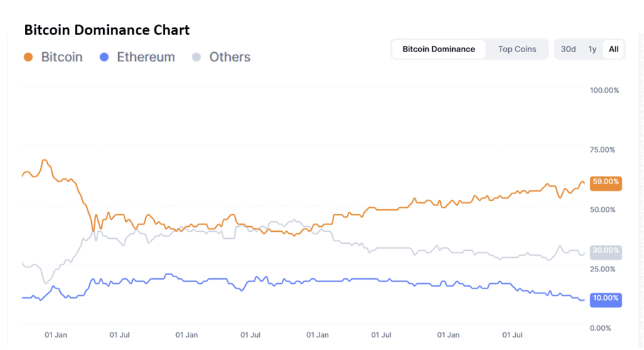Click the last 01 Jul x-axis marker
The height and width of the screenshot is (350, 644).
513,335
